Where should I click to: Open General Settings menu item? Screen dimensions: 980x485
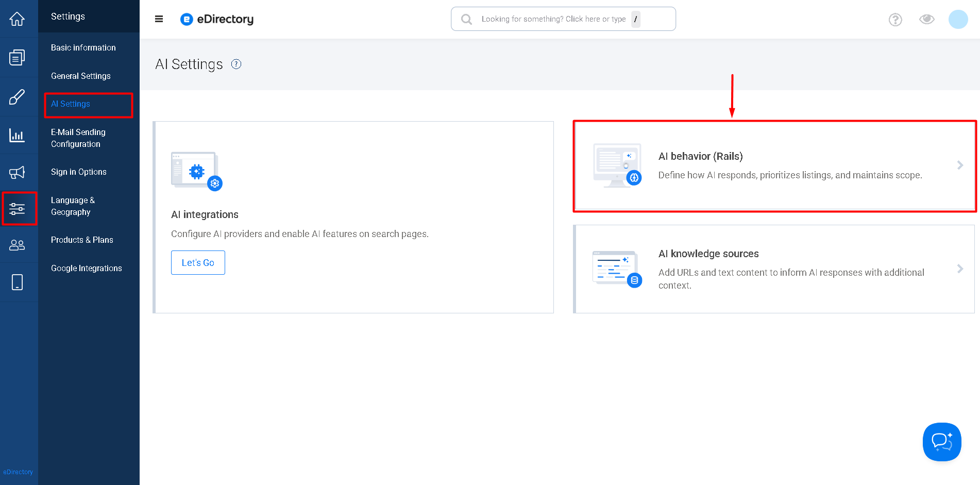click(x=81, y=76)
